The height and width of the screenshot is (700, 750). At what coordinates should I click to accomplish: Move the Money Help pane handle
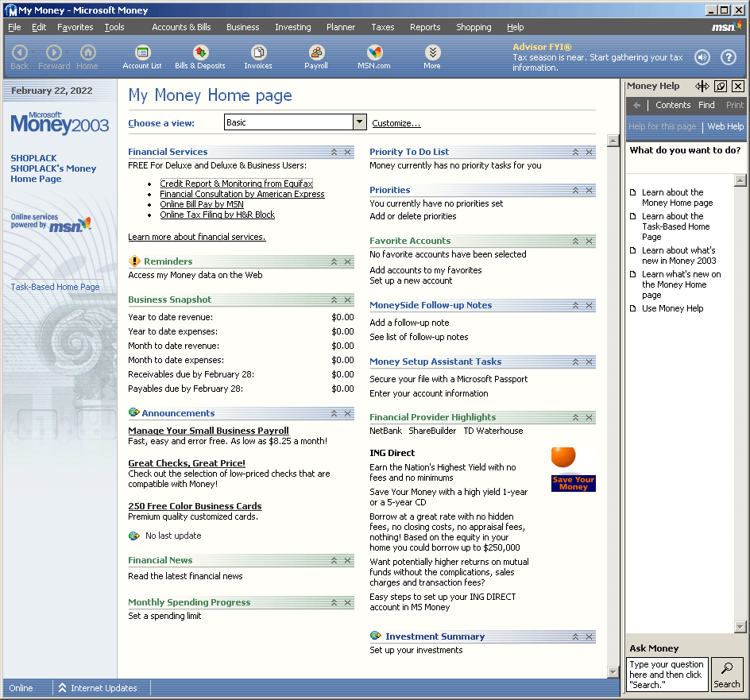click(x=702, y=86)
